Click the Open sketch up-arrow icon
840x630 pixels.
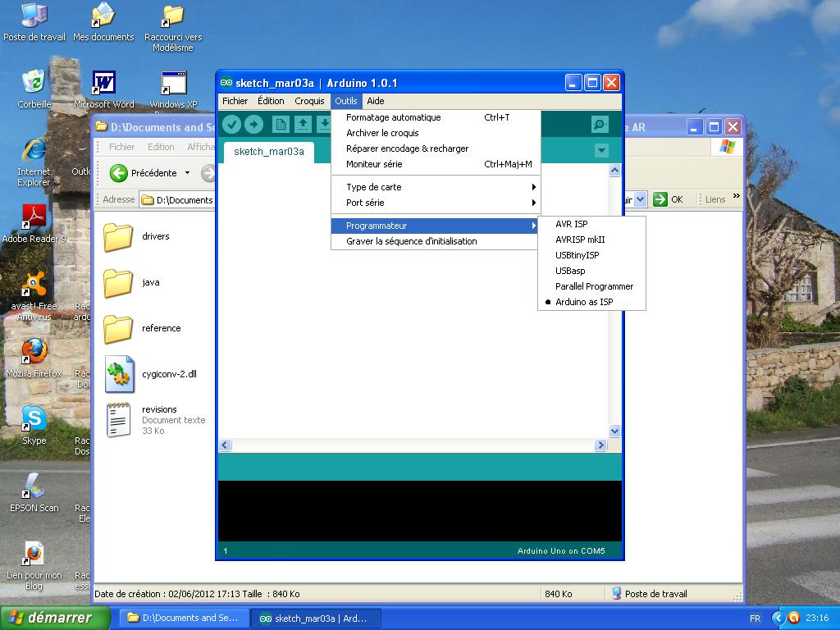(303, 124)
